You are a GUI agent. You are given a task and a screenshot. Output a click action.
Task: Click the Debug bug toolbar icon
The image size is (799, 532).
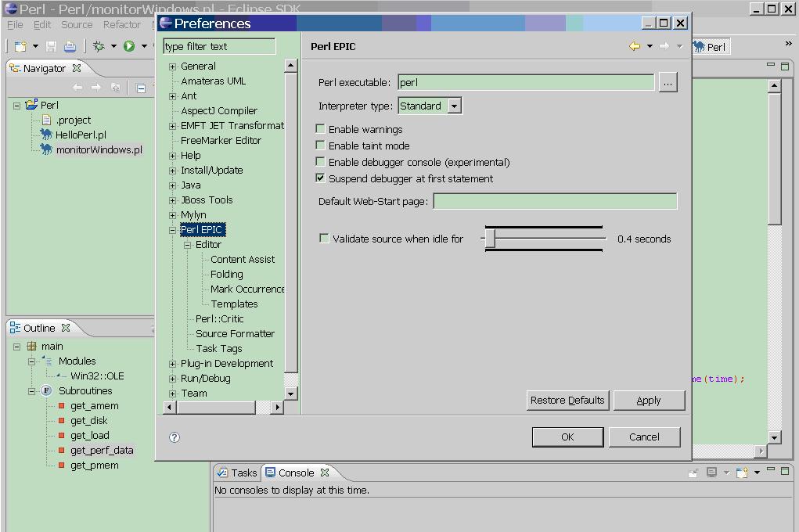99,46
